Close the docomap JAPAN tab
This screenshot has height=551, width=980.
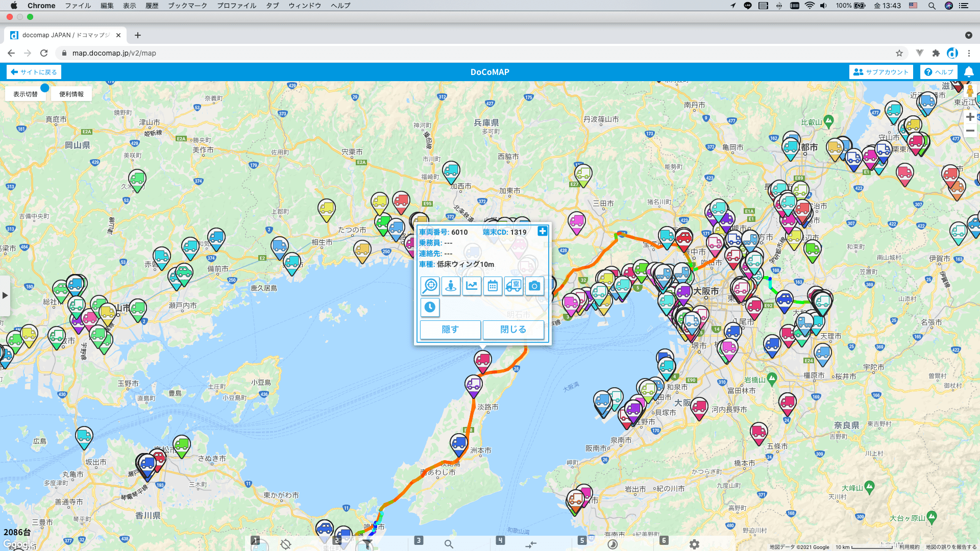click(x=118, y=35)
